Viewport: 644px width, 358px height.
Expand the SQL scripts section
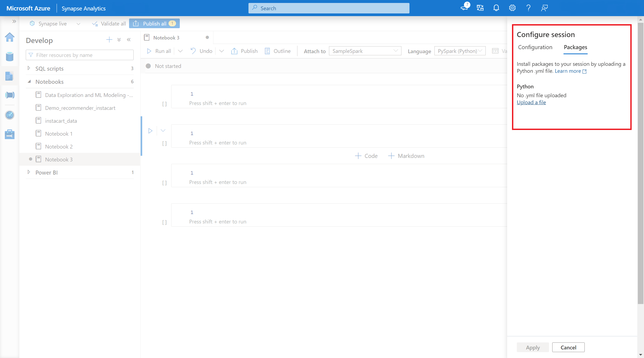point(29,68)
